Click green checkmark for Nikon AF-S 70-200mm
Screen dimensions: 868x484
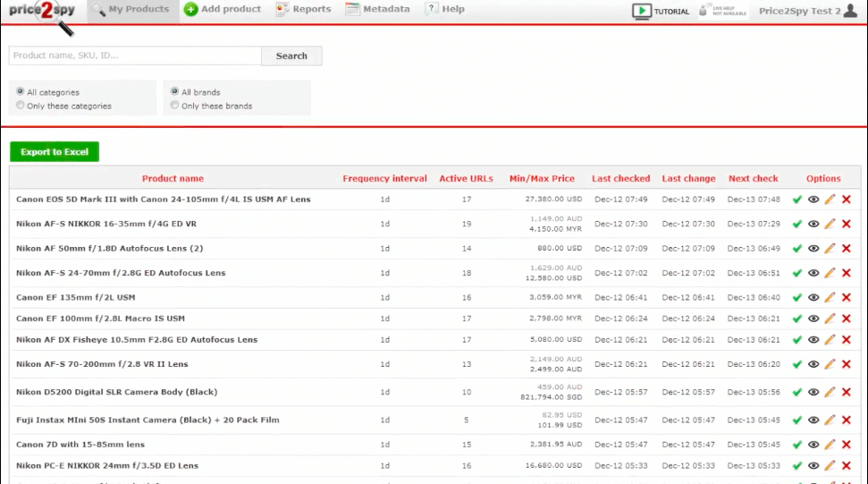[x=797, y=364]
